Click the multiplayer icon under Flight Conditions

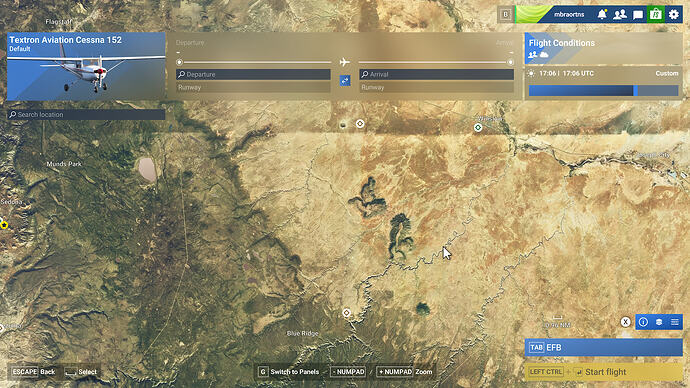coord(532,55)
